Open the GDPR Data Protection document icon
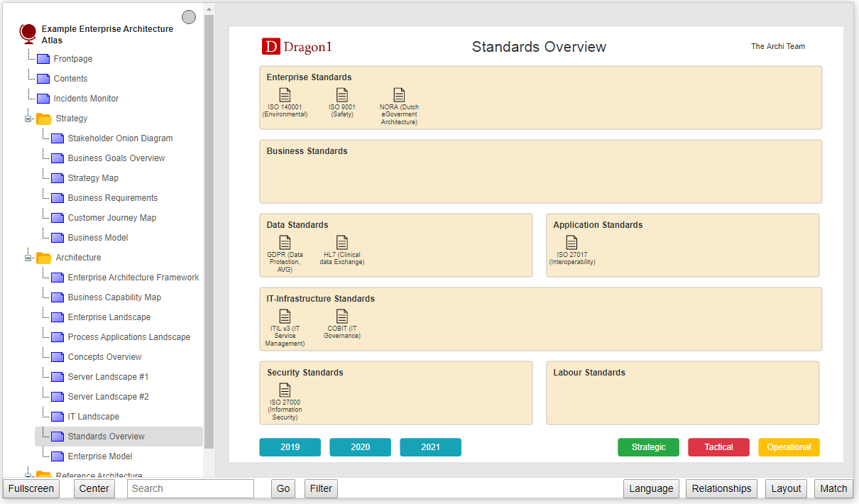Screen dimensions: 859x504 coord(285,242)
